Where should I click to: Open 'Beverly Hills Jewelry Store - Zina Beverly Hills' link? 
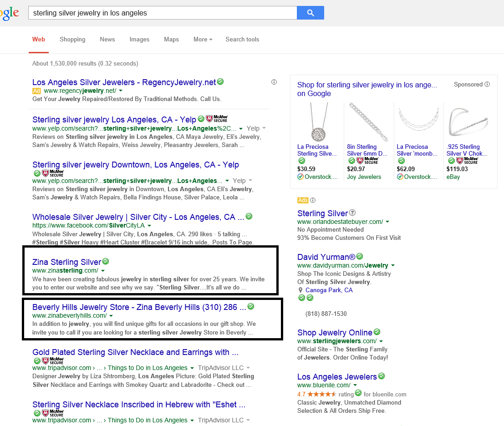(x=139, y=307)
